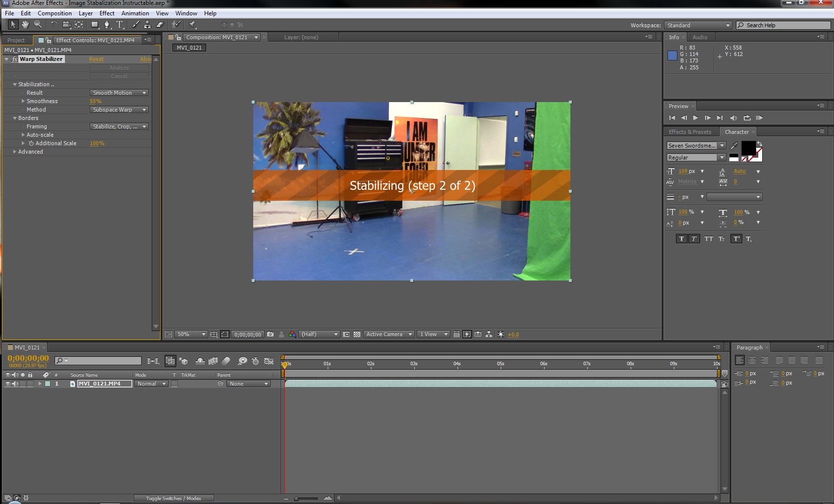The height and width of the screenshot is (504, 834).
Task: Open composition flowchart icon in viewer
Action: tap(489, 335)
